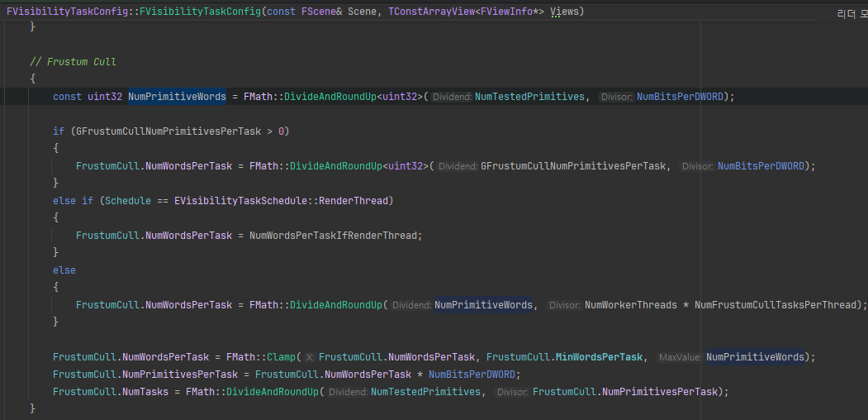Viewport: 868px width, 420px height.
Task: Click RenderThread enum value
Action: (x=353, y=201)
